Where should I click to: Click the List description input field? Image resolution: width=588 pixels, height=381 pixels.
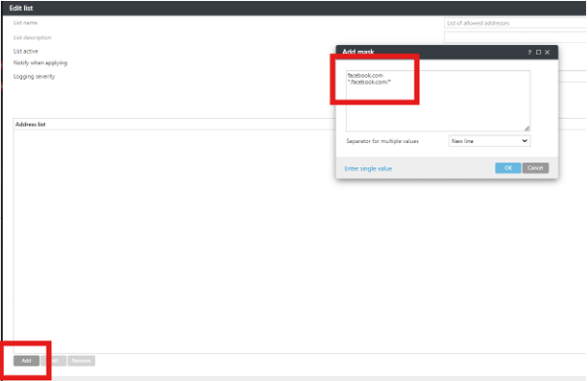pos(515,37)
